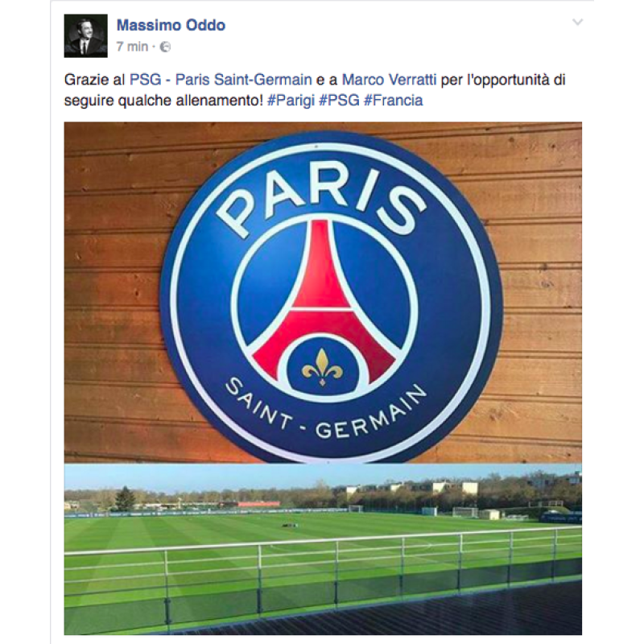This screenshot has height=644, width=644.
Task: Open the training pitch photo
Action: [323, 550]
